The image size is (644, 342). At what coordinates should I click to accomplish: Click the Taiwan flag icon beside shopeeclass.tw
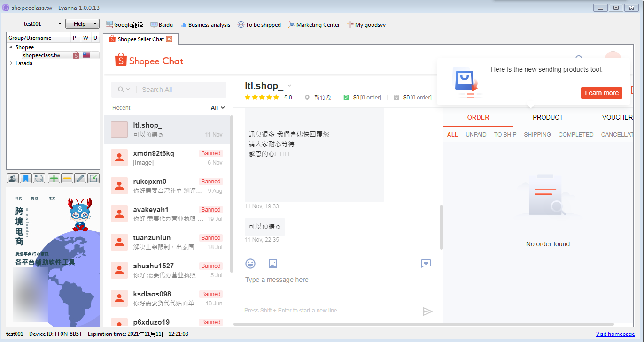click(x=86, y=55)
